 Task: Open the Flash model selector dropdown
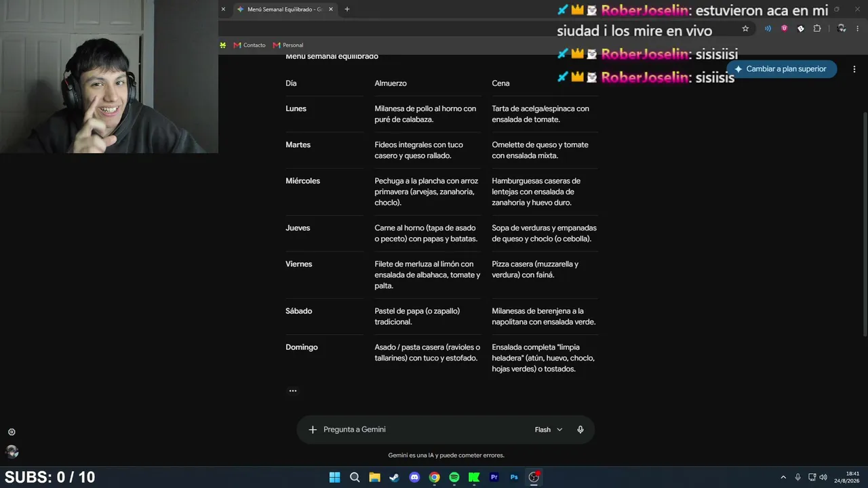point(549,430)
